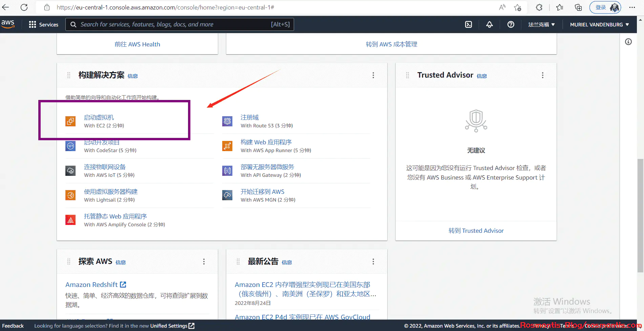Add this page to favorites star icon
The image size is (644, 331).
point(518,7)
